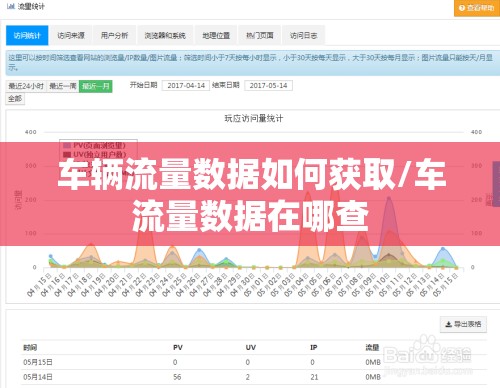
Task: Click the 05月01日 x-axis label
Action: (256, 285)
